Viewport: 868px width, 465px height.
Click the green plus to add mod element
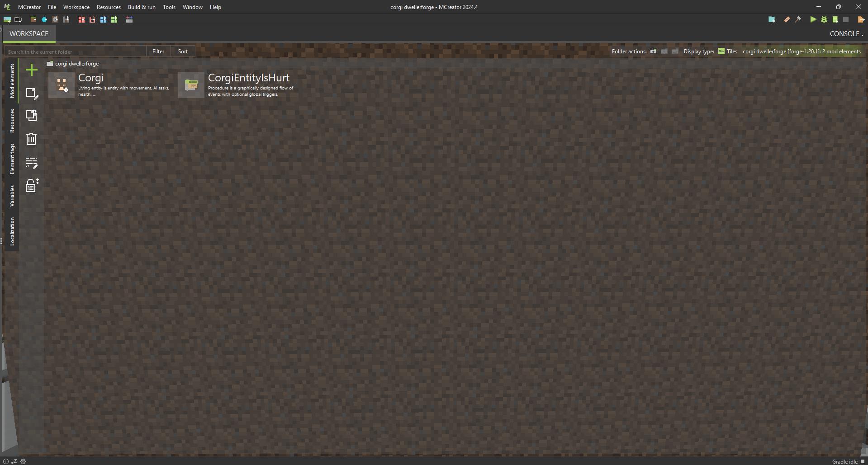click(32, 70)
